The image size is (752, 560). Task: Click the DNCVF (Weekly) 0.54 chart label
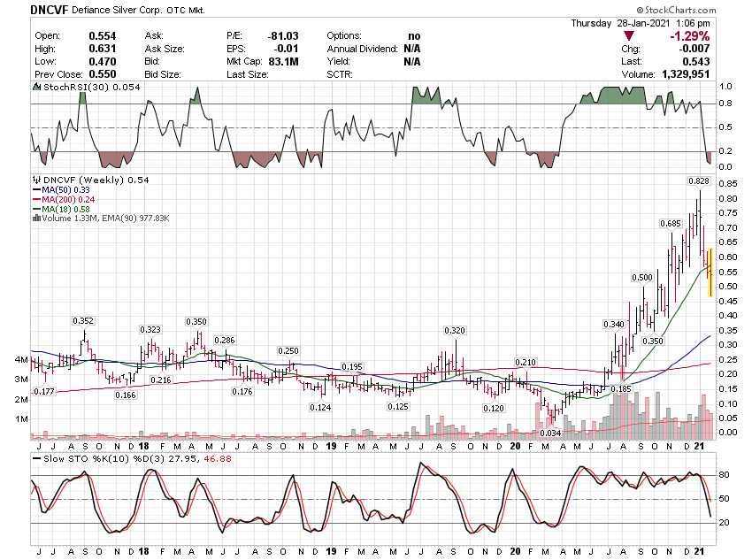96,180
